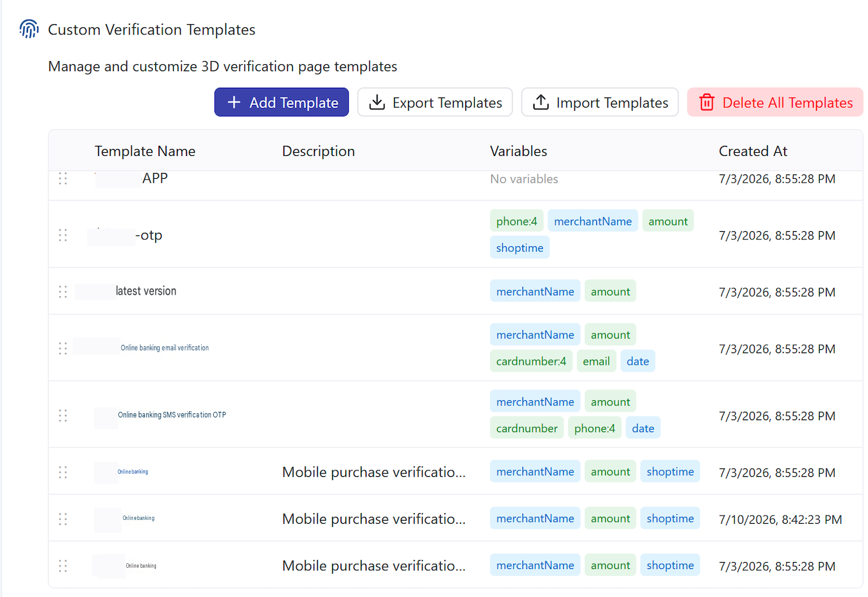Click the date tag in the SMS verification row
The width and height of the screenshot is (868, 597).
coord(643,428)
